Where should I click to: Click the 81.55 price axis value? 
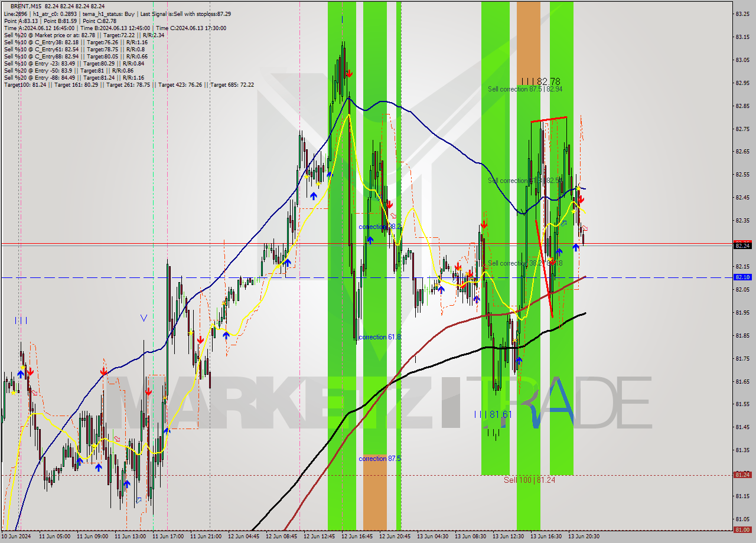pyautogui.click(x=742, y=404)
